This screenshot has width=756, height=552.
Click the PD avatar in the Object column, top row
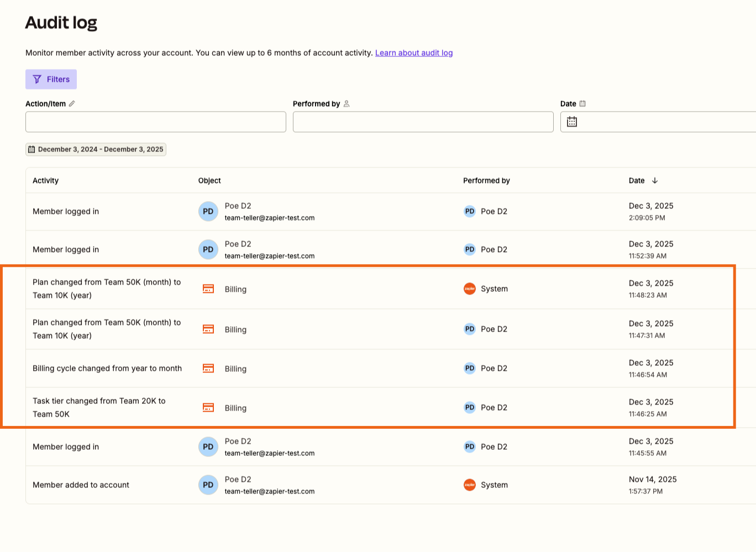[208, 211]
